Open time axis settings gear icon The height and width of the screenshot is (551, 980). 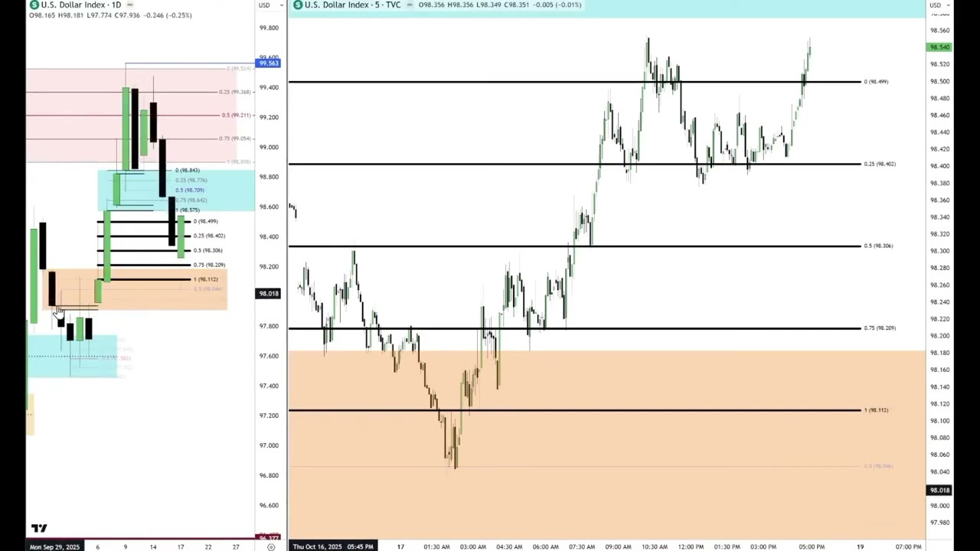270,546
